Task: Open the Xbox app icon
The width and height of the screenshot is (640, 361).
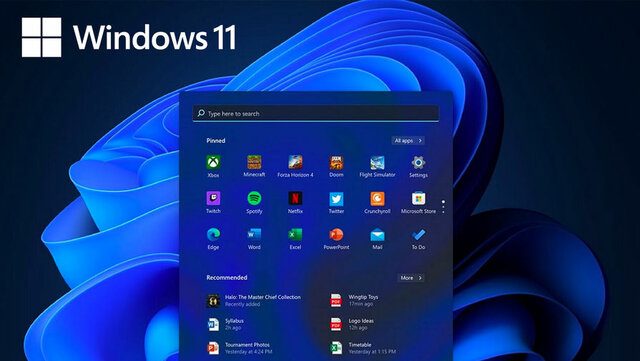Action: click(213, 162)
